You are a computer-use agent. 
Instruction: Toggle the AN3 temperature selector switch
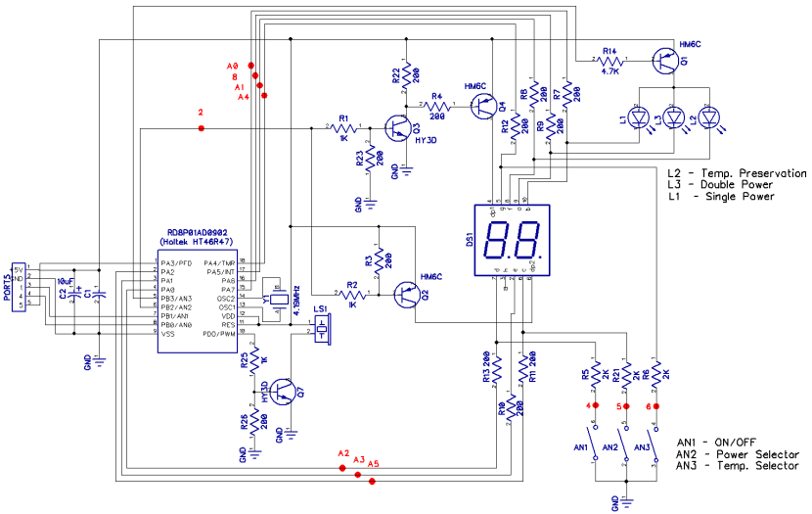tap(654, 437)
